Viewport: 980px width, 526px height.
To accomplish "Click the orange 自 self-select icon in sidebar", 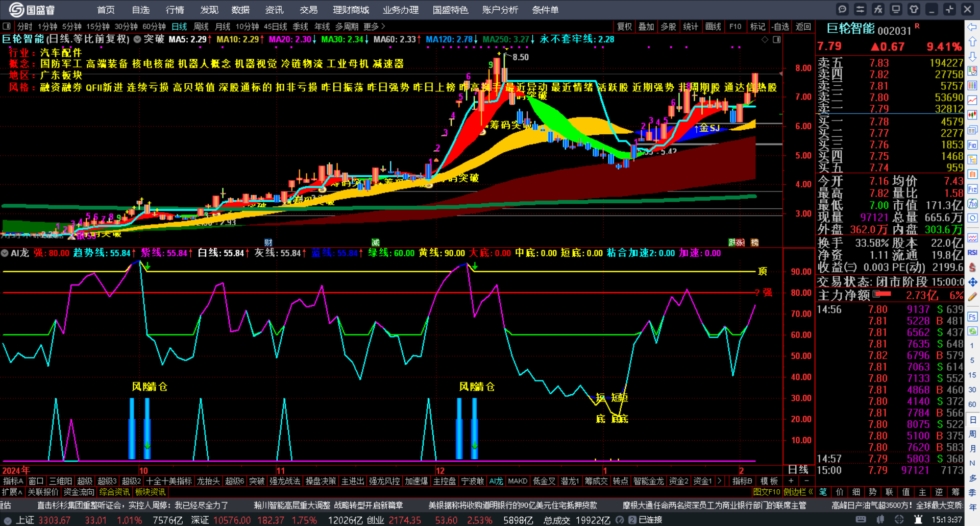I will click(972, 175).
